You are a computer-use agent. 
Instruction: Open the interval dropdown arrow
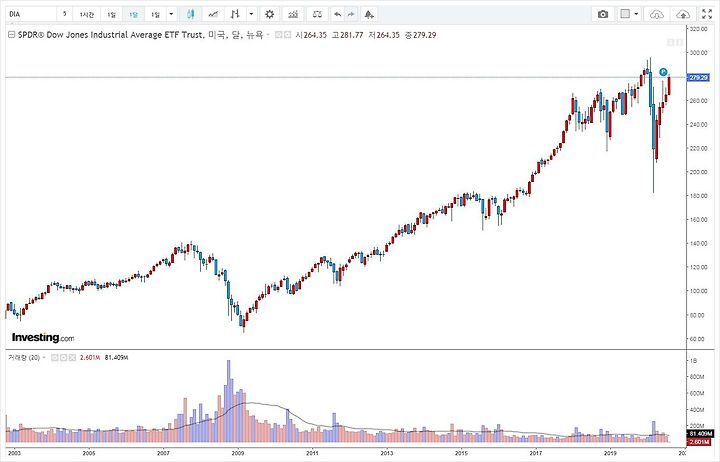click(171, 14)
